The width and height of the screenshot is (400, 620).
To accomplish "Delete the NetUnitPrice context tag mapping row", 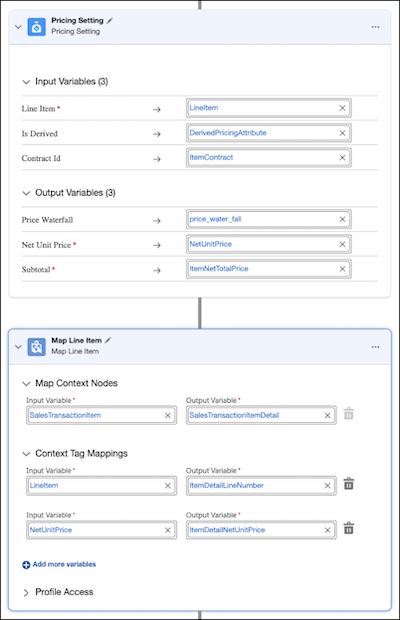I will (x=349, y=528).
